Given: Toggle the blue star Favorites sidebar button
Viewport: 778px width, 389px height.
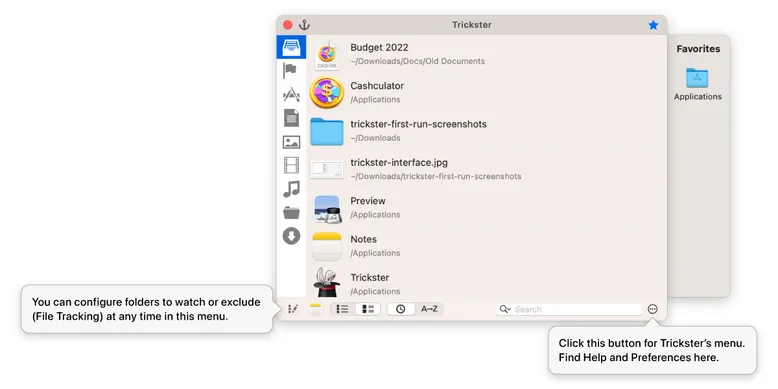Looking at the screenshot, I should tap(653, 25).
